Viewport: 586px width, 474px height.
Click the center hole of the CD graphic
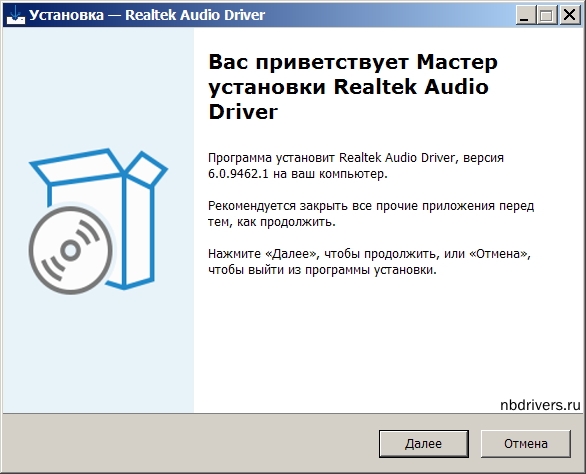click(71, 250)
